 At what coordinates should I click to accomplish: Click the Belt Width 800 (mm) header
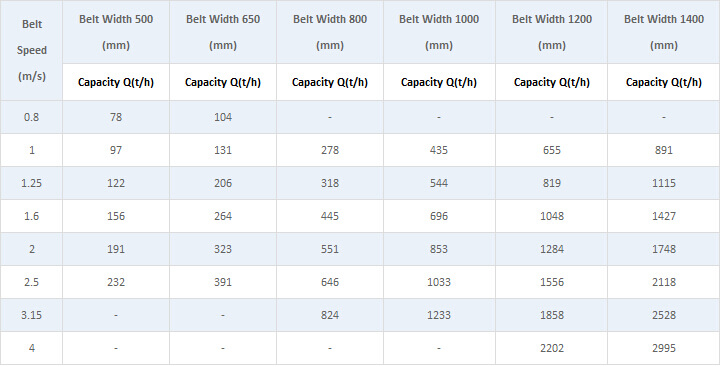(x=330, y=32)
